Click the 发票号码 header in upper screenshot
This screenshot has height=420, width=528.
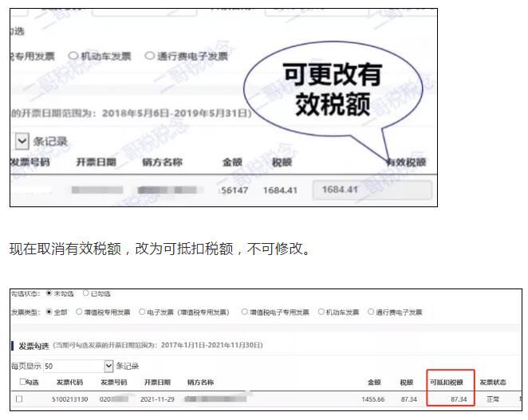click(x=30, y=163)
